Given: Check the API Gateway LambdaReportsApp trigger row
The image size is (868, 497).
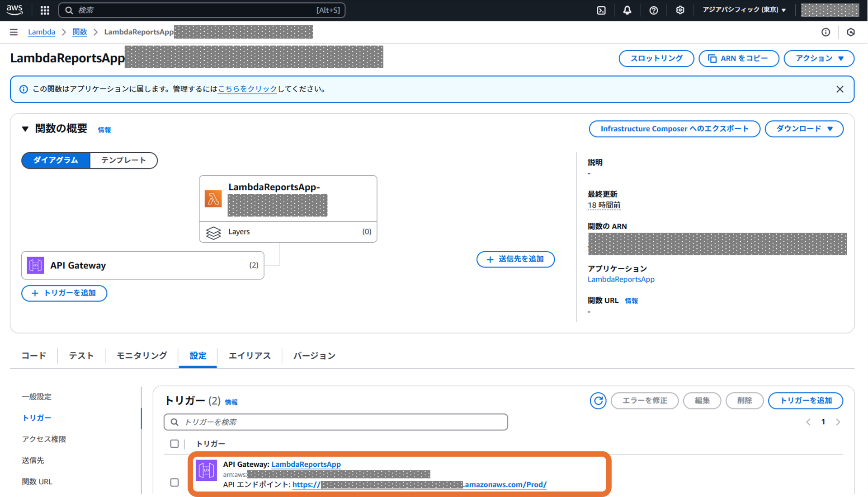Looking at the screenshot, I should (175, 483).
